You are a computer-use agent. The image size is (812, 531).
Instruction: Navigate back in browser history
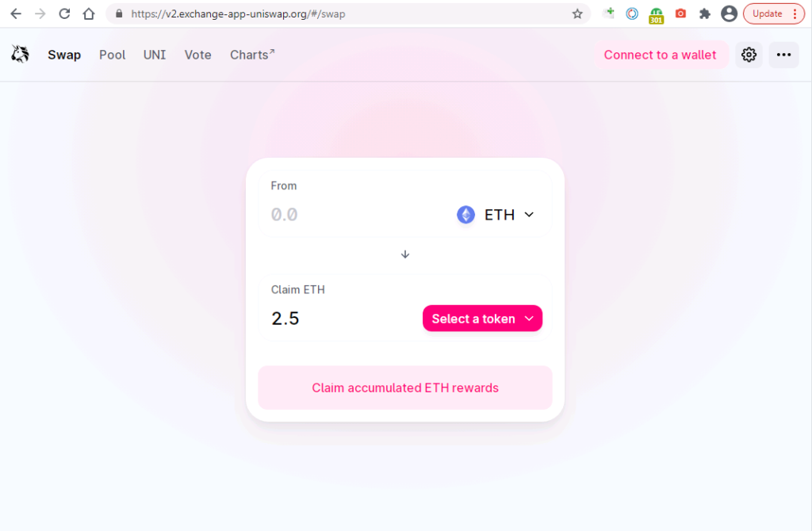click(16, 14)
